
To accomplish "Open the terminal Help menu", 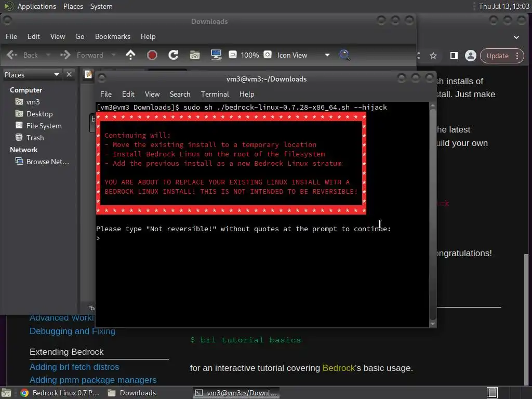I will tap(247, 94).
